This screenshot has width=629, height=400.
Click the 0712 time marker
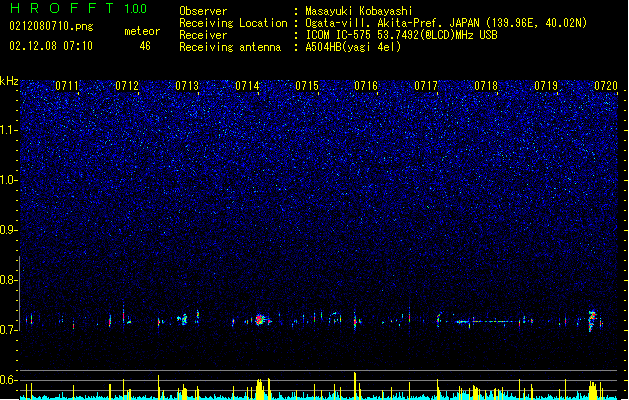tap(127, 86)
